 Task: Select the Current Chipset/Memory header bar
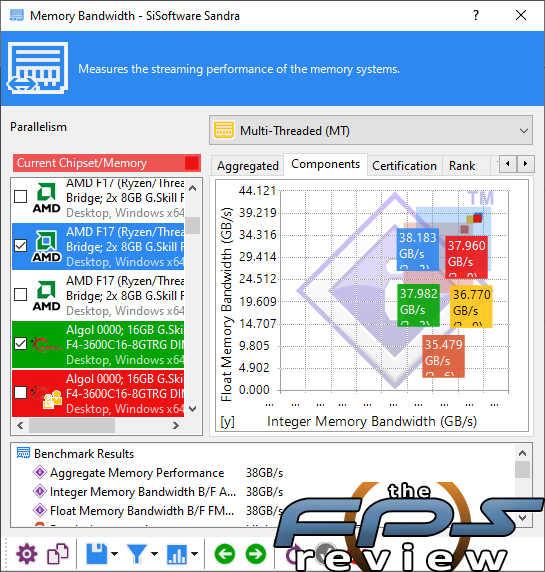coord(107,163)
